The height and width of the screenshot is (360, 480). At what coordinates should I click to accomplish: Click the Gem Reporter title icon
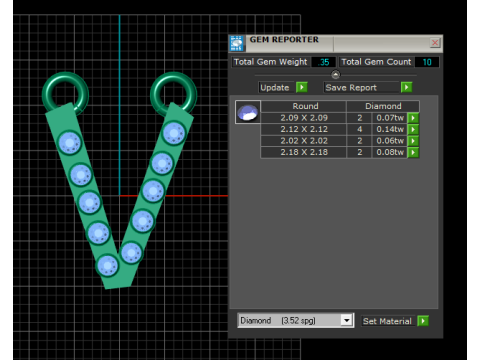[x=237, y=43]
